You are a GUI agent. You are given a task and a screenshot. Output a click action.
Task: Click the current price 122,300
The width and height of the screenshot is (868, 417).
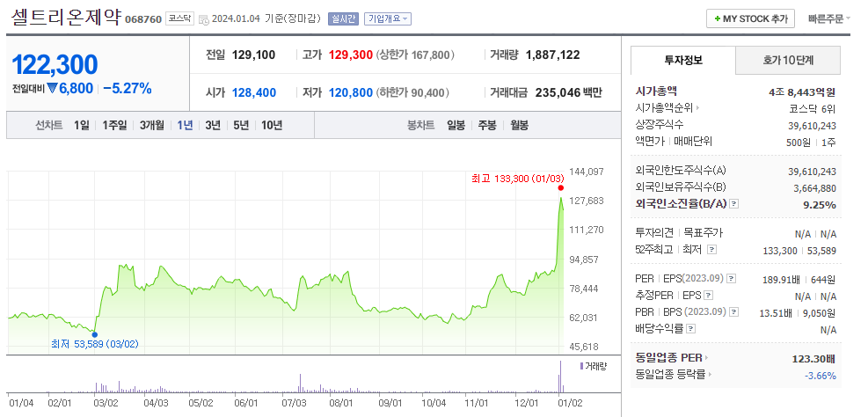point(55,65)
